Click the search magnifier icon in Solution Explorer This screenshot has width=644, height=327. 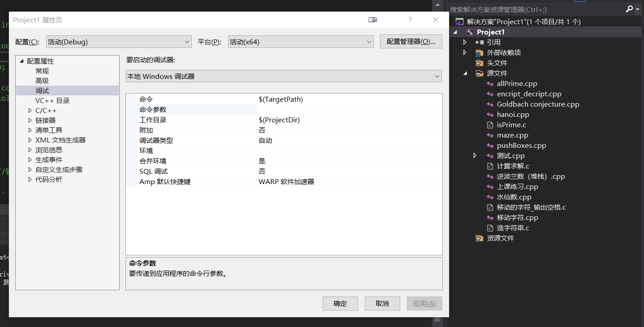click(x=630, y=9)
